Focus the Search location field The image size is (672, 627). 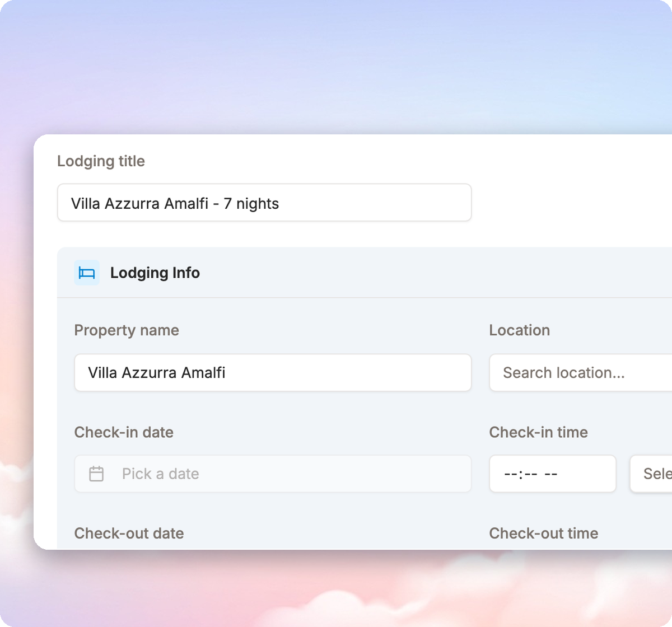pyautogui.click(x=581, y=373)
